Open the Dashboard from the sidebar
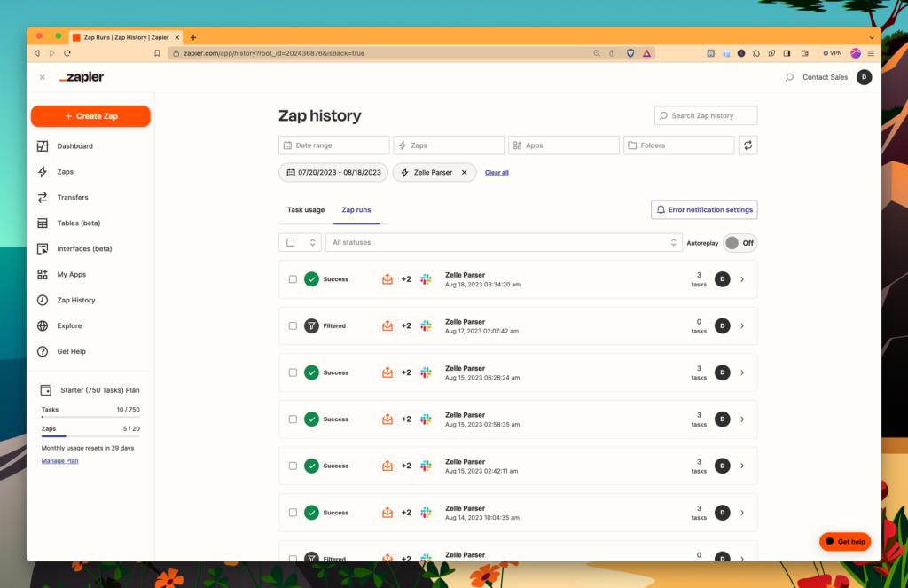908x588 pixels. pos(74,145)
